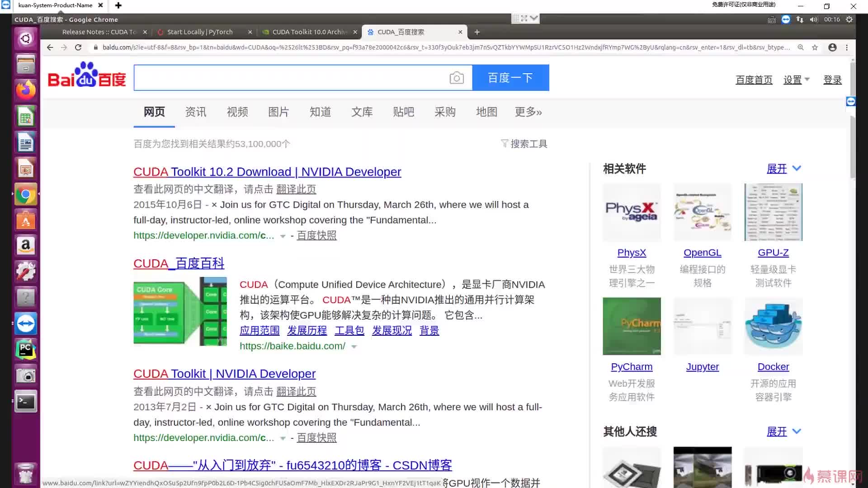Image resolution: width=868 pixels, height=488 pixels.
Task: Switch to the 图片 search tab
Action: (x=278, y=112)
